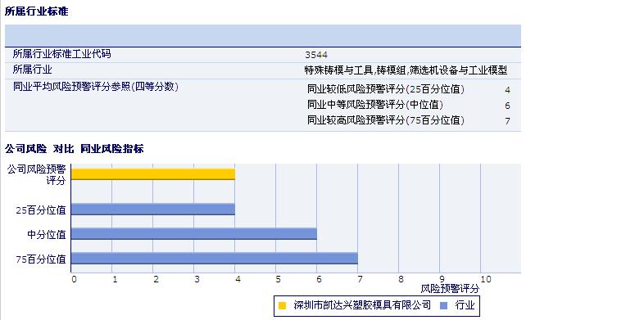Click the blue 行业 legend swatch
The width and height of the screenshot is (644, 320).
pos(443,305)
